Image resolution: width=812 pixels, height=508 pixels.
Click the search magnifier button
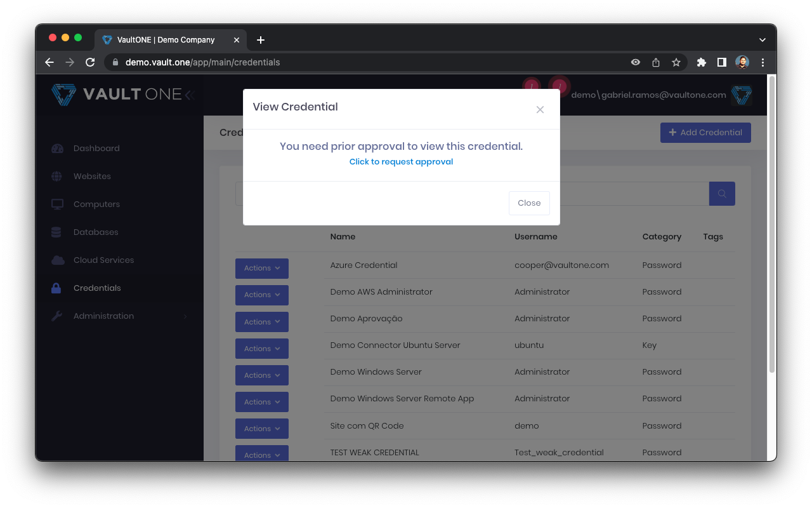pos(722,194)
